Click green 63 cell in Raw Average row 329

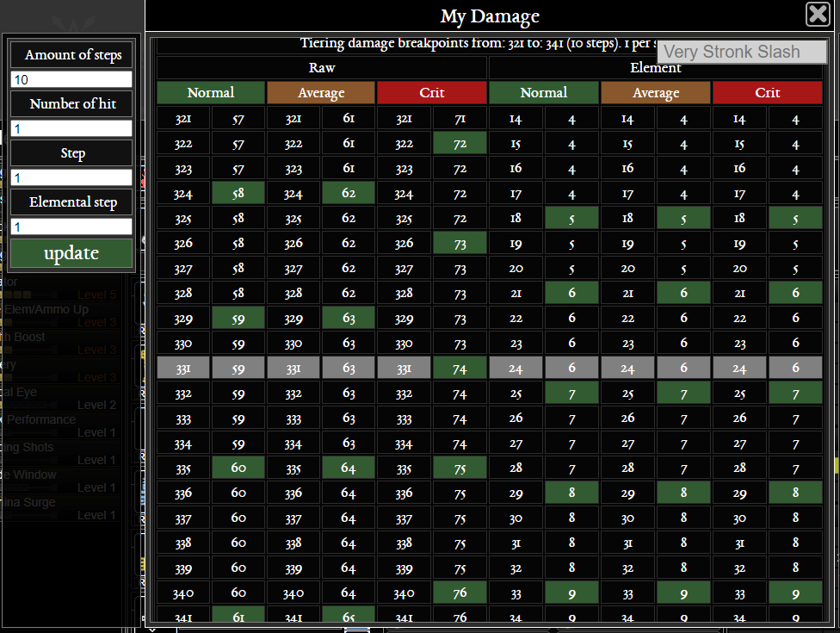coord(349,319)
